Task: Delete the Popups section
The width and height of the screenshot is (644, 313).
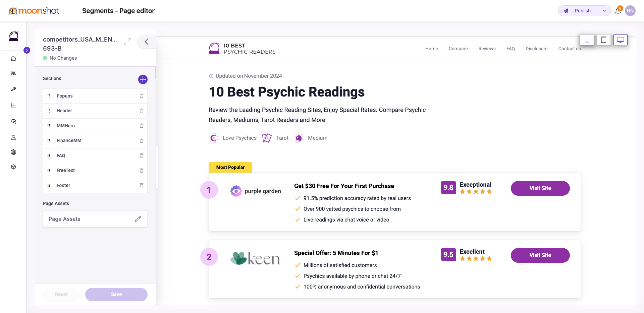Action: click(142, 96)
